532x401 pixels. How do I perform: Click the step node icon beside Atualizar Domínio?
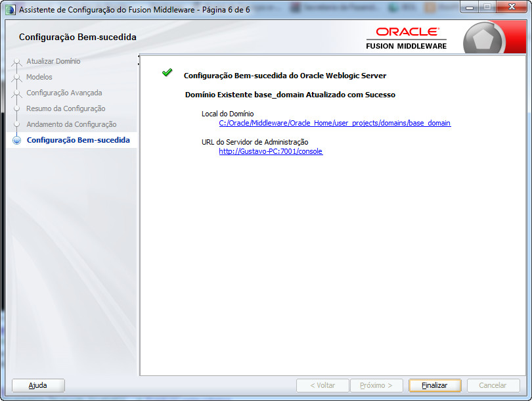[x=16, y=62]
